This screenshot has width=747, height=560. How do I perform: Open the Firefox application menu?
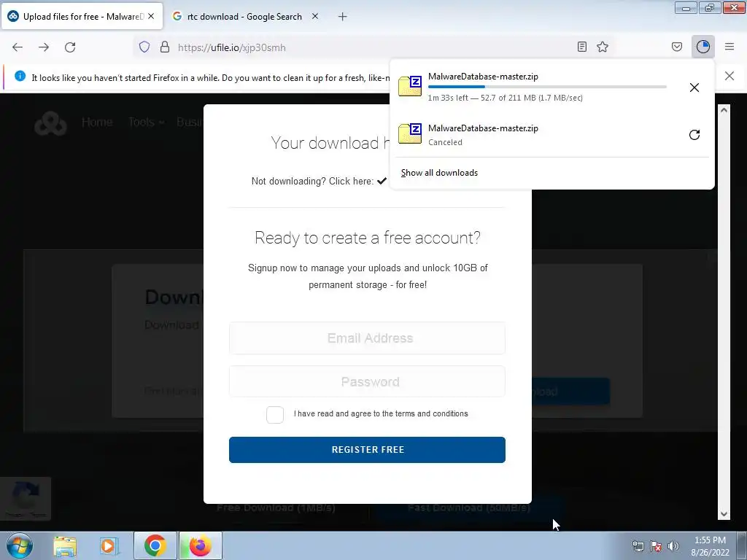729,47
